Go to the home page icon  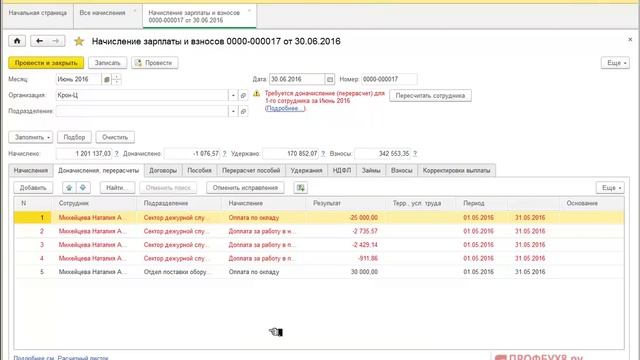point(17,41)
